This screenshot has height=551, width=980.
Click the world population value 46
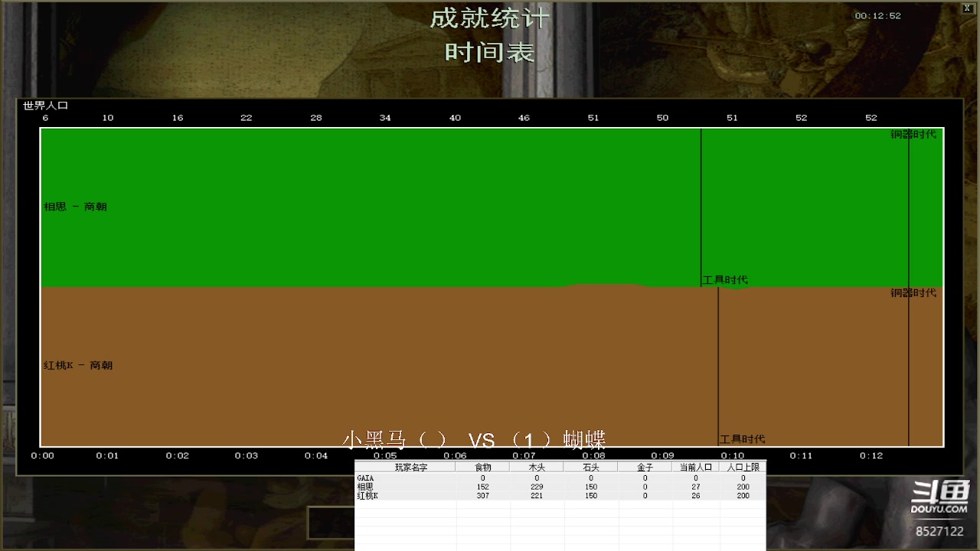click(x=524, y=118)
